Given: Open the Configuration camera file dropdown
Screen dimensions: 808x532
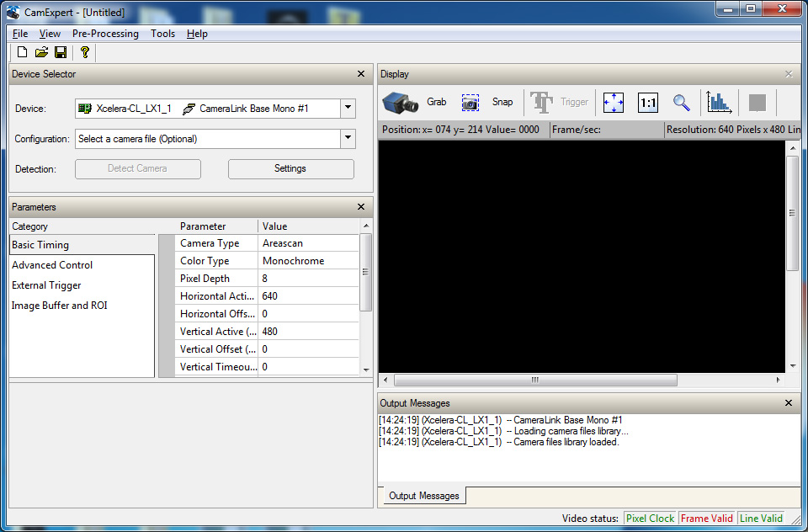Looking at the screenshot, I should click(348, 139).
